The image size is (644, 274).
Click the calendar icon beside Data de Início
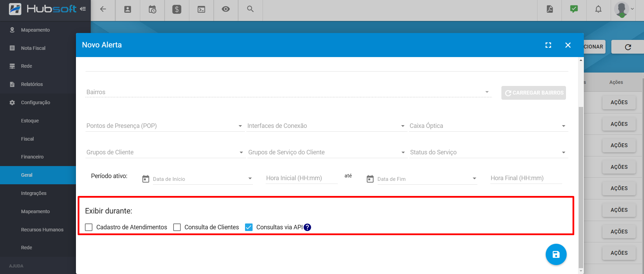(146, 179)
